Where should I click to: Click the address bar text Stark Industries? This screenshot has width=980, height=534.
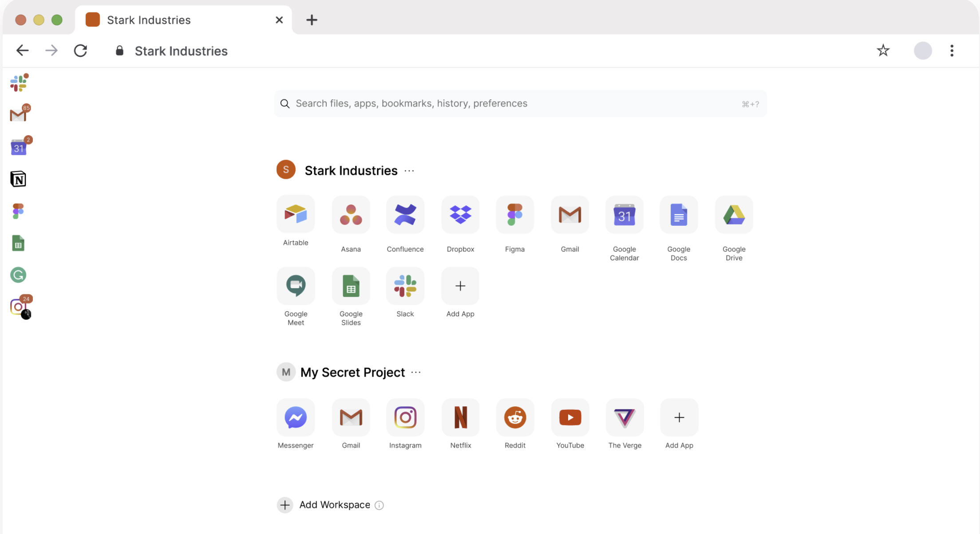click(181, 51)
